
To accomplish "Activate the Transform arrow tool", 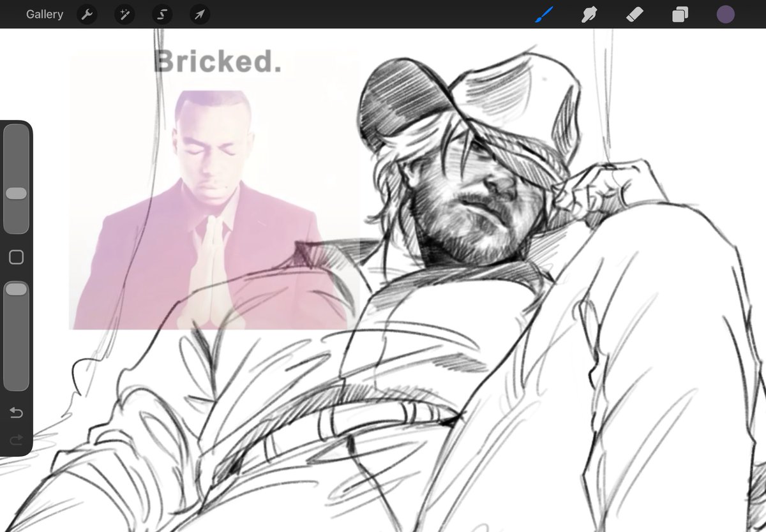I will coord(200,15).
